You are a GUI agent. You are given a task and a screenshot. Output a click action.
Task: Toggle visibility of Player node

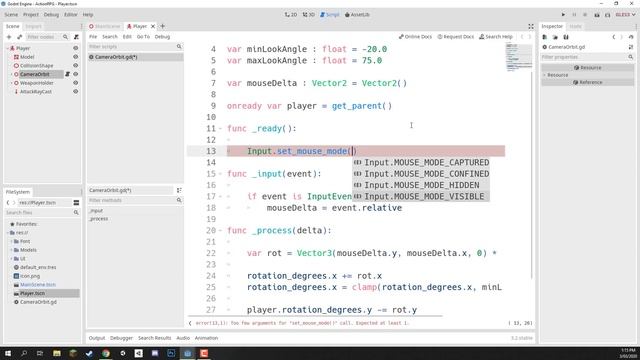[x=76, y=48]
